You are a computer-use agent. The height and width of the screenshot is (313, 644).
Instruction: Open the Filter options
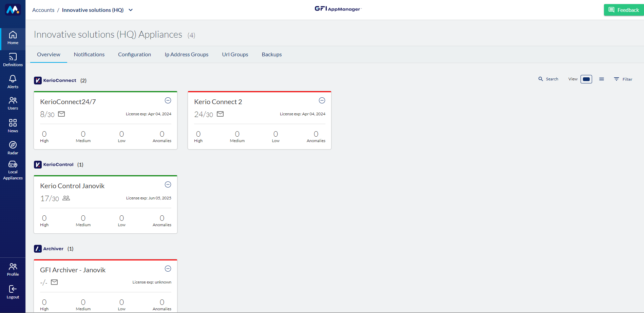click(x=623, y=79)
